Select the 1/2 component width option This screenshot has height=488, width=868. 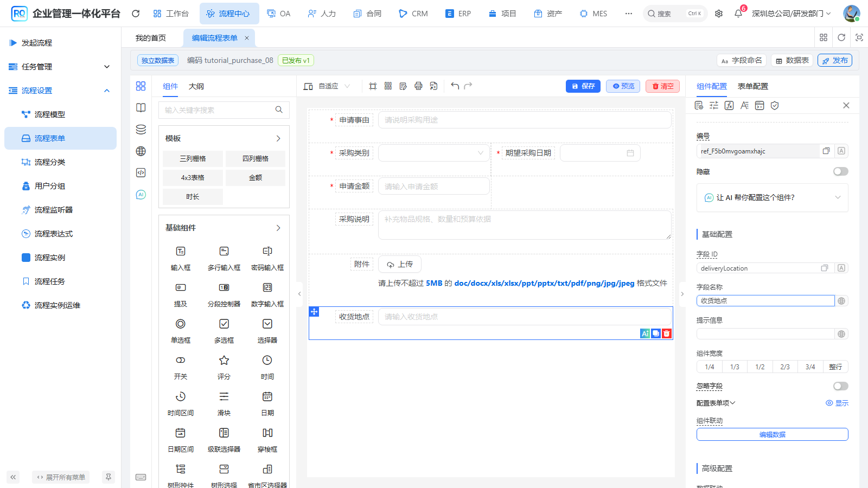coord(760,367)
